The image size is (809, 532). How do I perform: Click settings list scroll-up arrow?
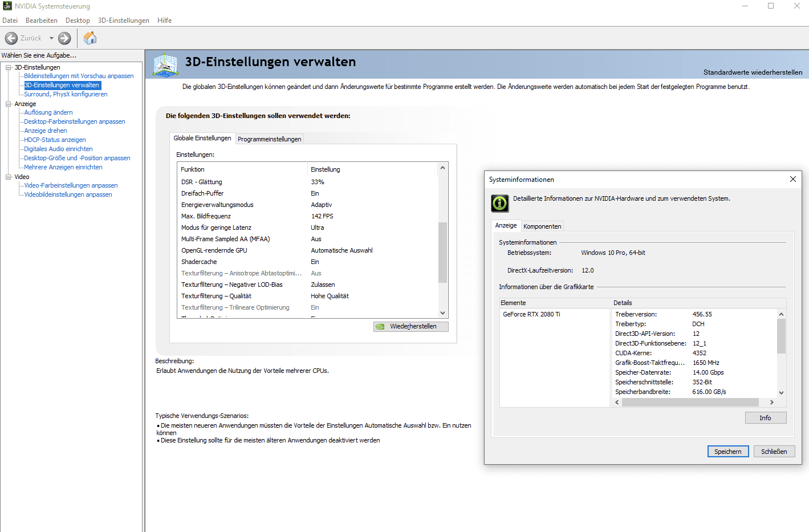click(442, 168)
